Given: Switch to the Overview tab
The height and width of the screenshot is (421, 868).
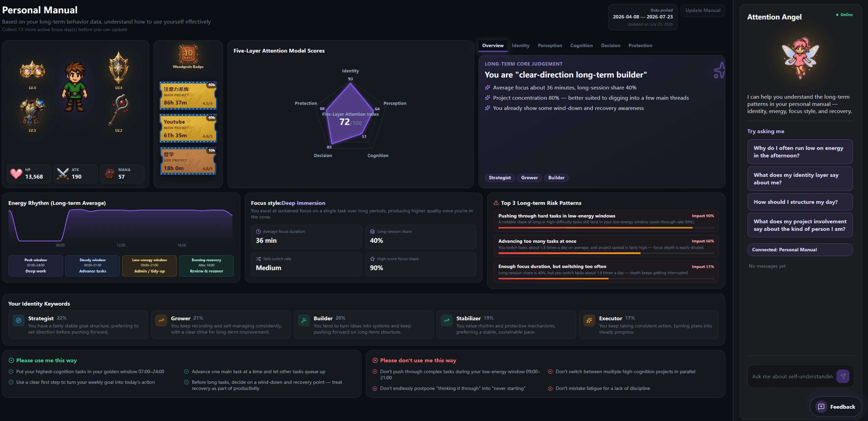Looking at the screenshot, I should click(493, 45).
